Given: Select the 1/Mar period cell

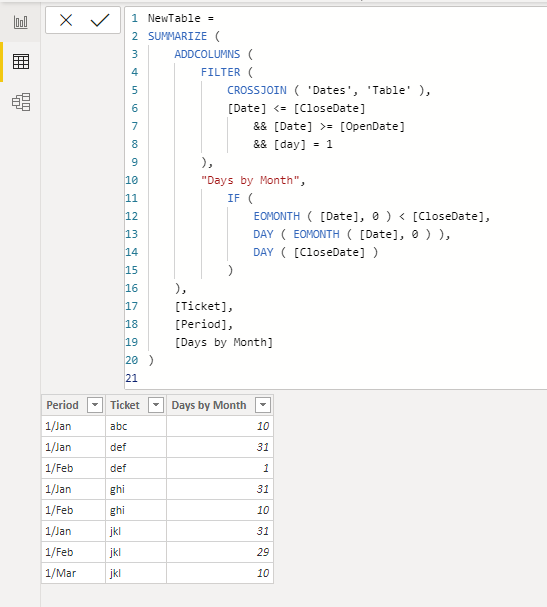Looking at the screenshot, I should (x=74, y=573).
